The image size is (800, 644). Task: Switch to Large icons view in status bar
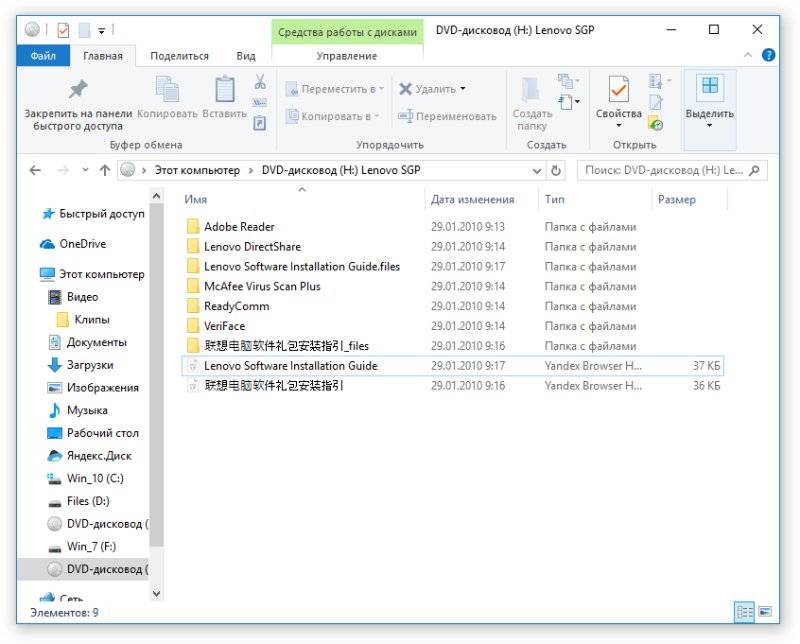coord(765,611)
